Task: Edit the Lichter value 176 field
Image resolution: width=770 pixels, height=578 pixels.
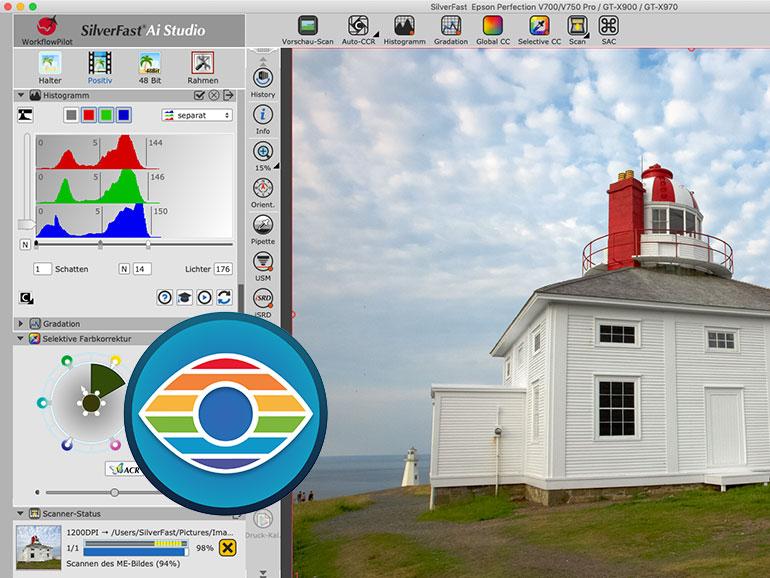Action: 223,269
